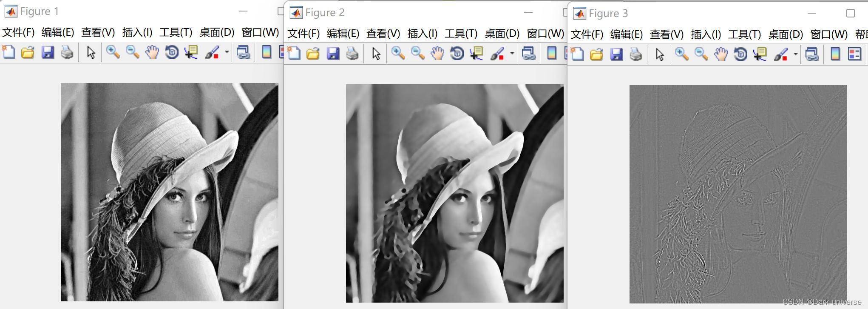Click the Link Plot icon in Figure 2
Viewport: 868px width, 309px height.
tap(528, 54)
